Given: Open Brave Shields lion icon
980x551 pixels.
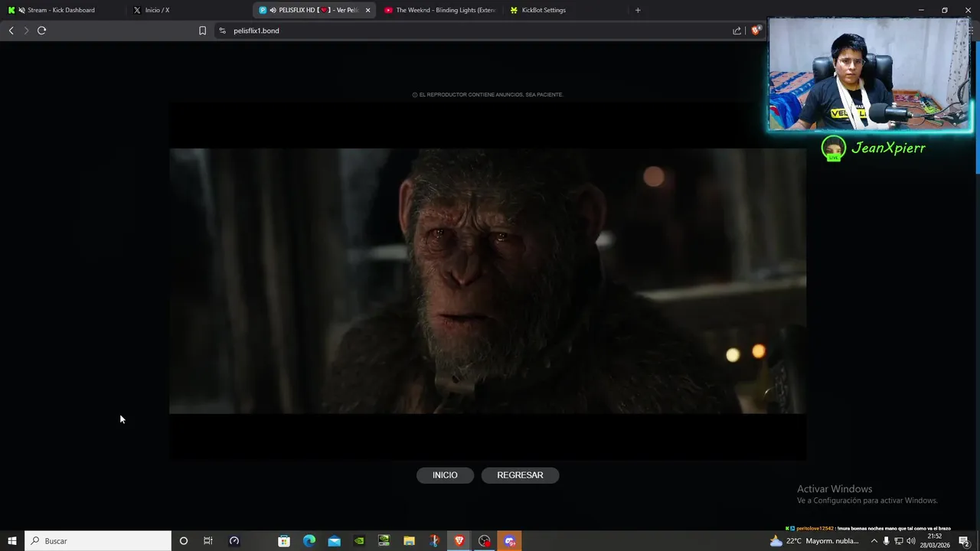Looking at the screenshot, I should point(756,31).
